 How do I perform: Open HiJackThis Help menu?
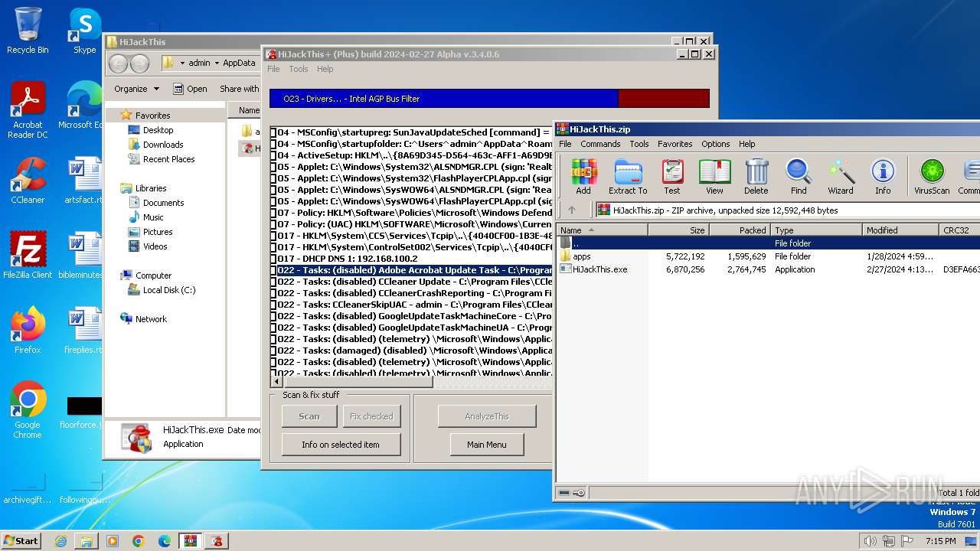click(325, 69)
